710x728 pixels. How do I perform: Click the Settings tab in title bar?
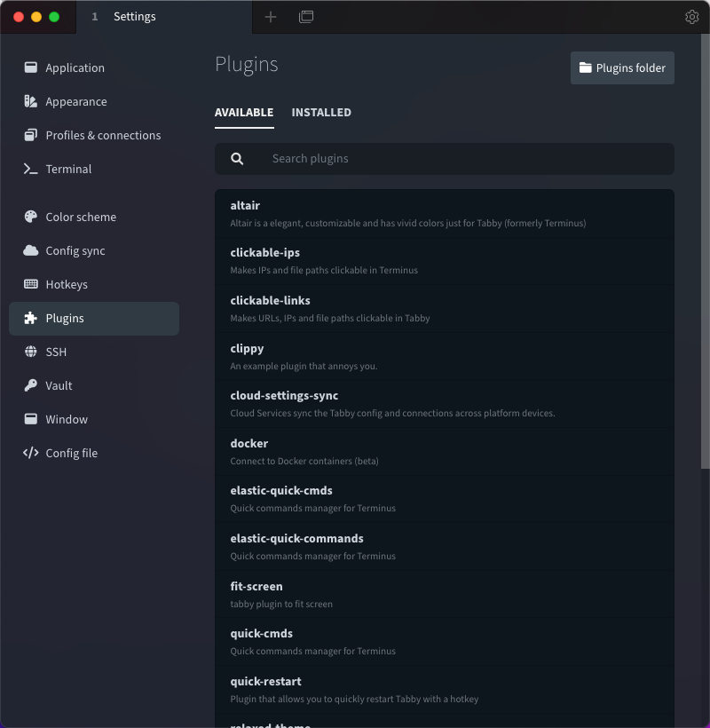pyautogui.click(x=134, y=17)
